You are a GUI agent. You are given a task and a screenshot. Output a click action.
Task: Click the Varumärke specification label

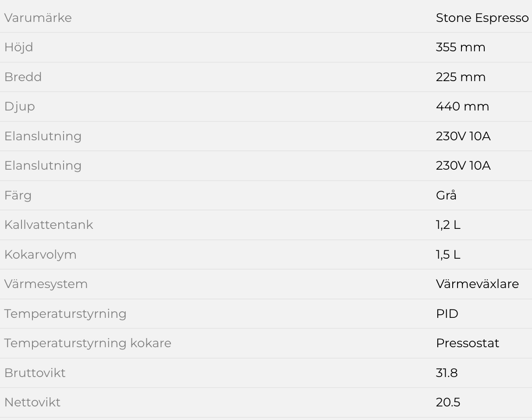pyautogui.click(x=38, y=18)
